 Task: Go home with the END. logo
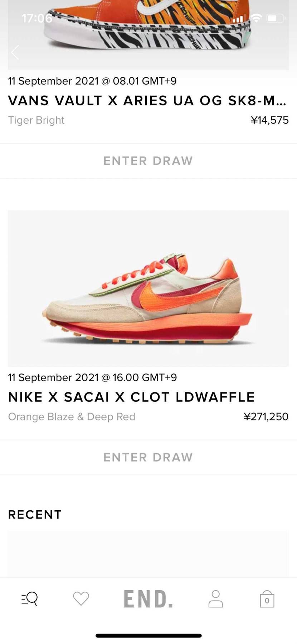pos(148,599)
